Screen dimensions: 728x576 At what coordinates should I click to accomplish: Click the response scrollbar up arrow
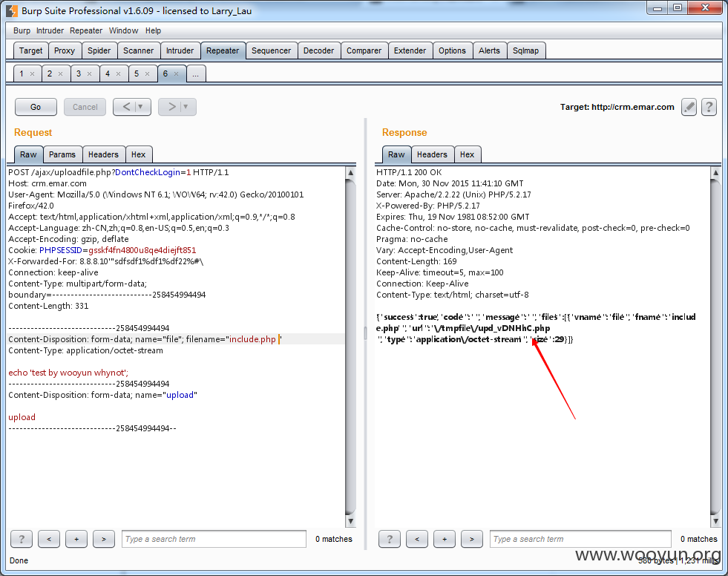[715, 173]
